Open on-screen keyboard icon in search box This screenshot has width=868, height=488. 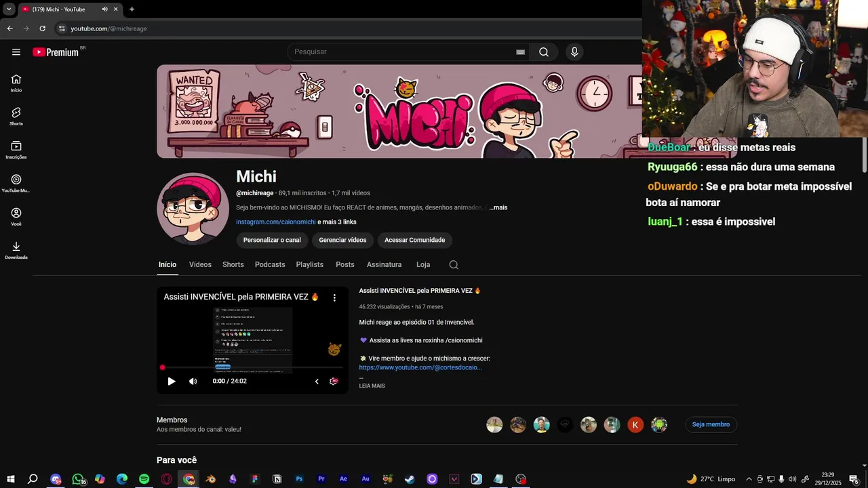click(x=520, y=52)
